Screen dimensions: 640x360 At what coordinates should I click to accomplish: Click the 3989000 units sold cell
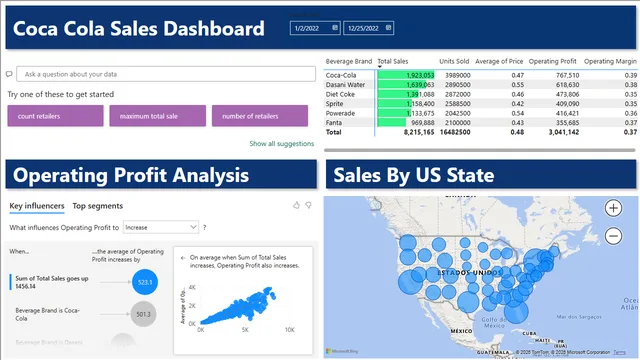tap(458, 75)
